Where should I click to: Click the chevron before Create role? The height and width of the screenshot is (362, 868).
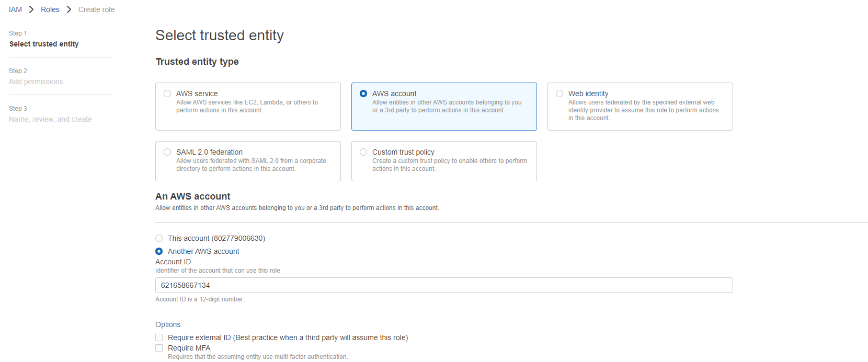pyautogui.click(x=69, y=9)
